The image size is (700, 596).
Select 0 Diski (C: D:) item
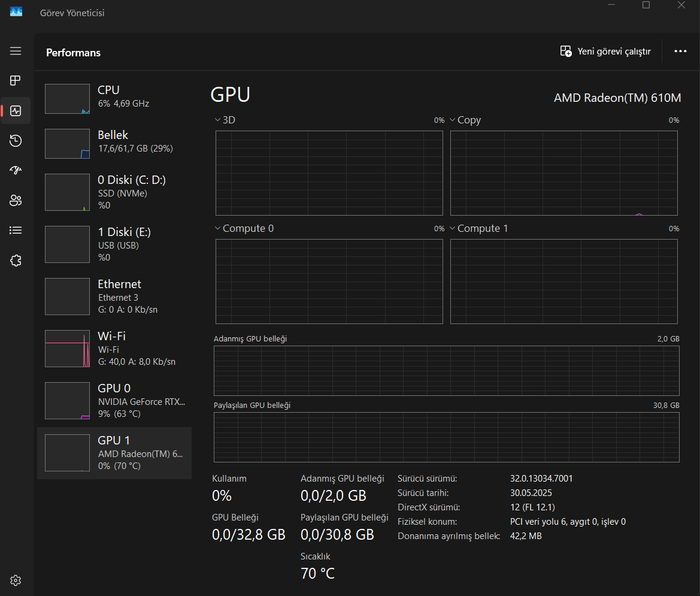point(115,192)
